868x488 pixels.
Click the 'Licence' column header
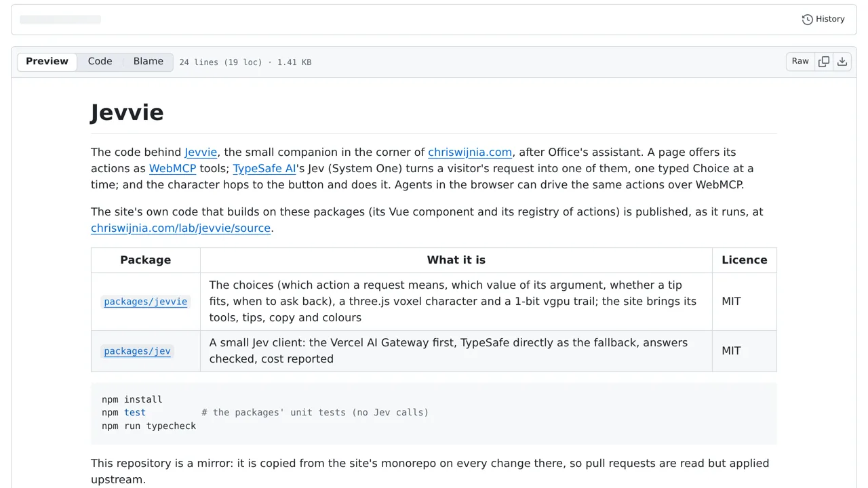pos(745,260)
